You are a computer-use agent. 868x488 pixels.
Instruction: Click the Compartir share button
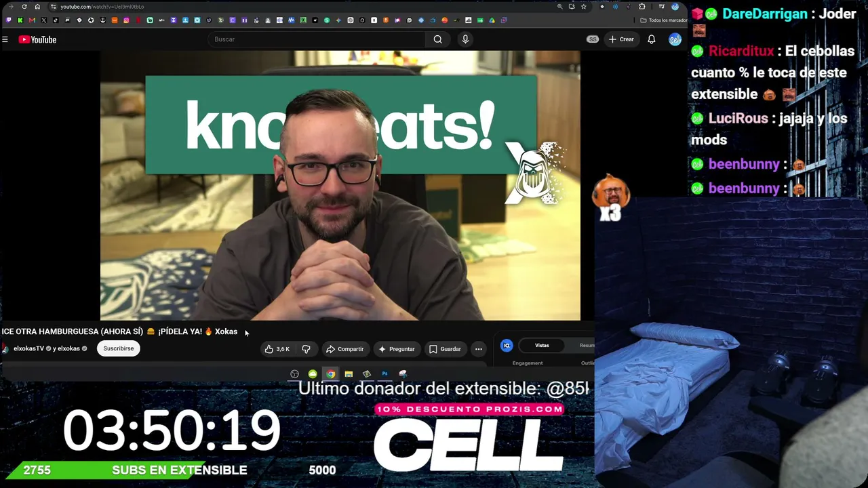tap(344, 349)
